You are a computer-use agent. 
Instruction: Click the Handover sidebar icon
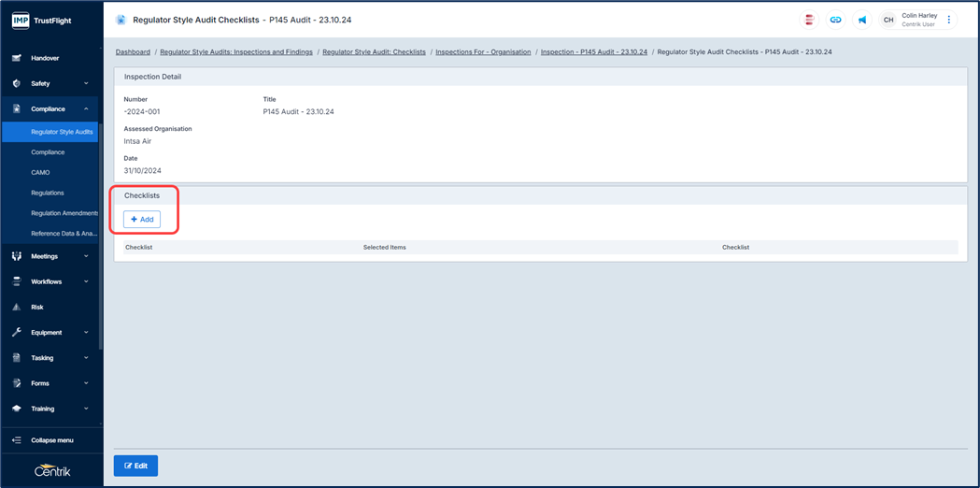coord(17,58)
